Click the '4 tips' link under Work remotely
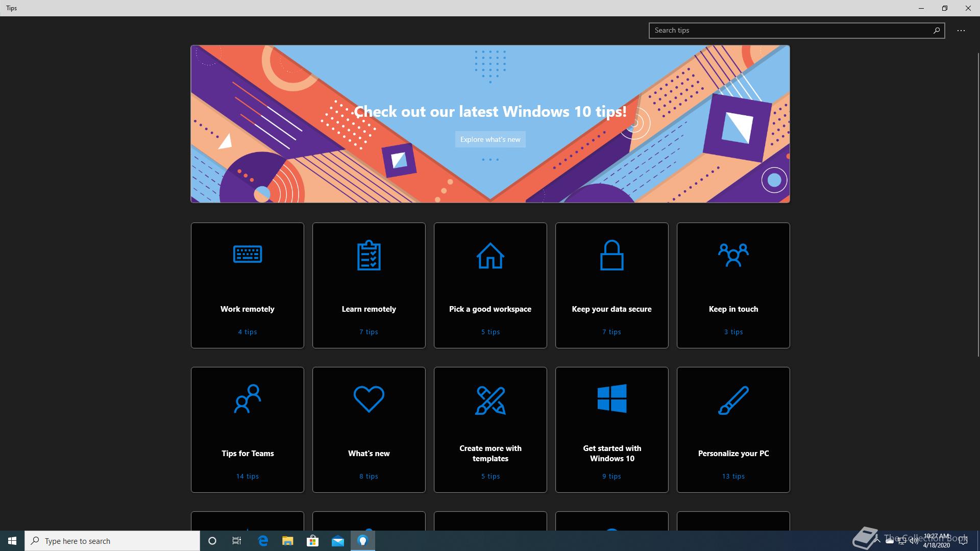The image size is (980, 551). pyautogui.click(x=248, y=332)
